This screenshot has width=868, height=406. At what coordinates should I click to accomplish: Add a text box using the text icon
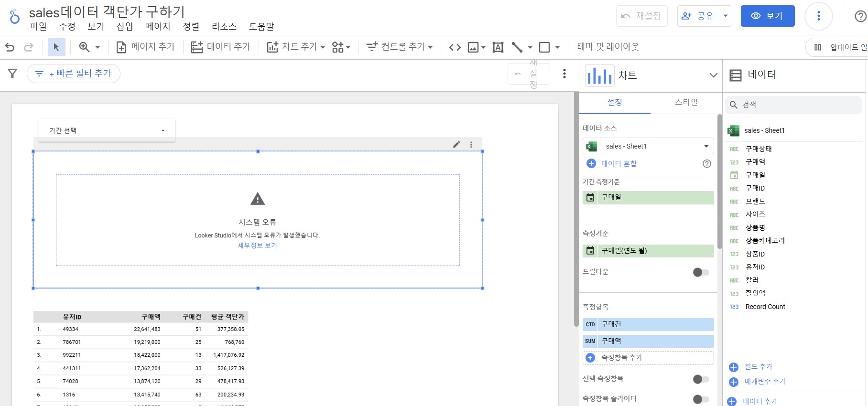(498, 47)
